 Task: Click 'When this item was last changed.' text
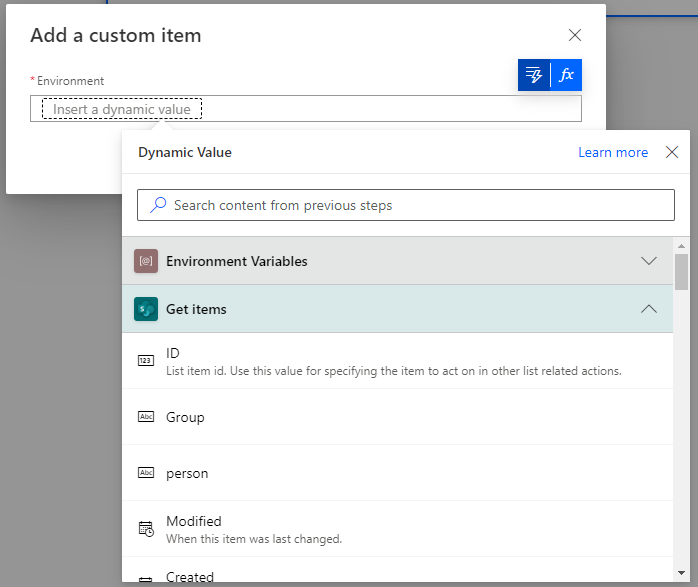click(254, 539)
